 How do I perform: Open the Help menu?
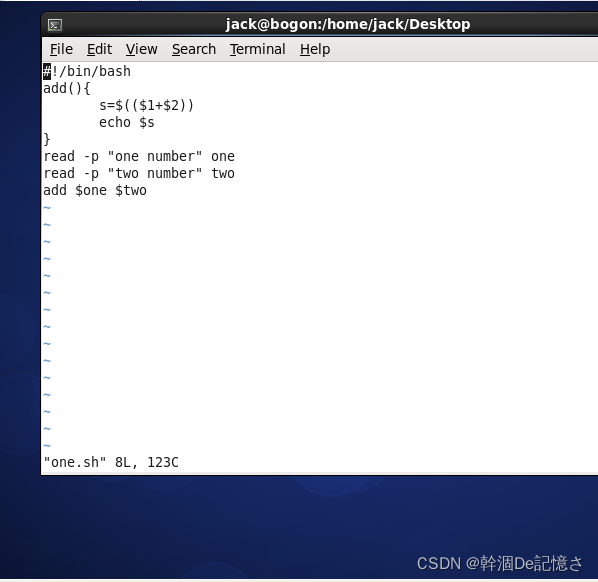click(x=315, y=49)
